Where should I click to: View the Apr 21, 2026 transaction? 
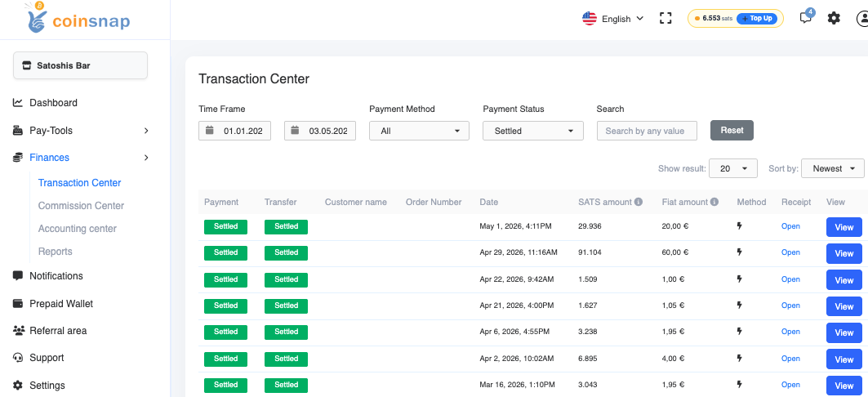pos(844,306)
